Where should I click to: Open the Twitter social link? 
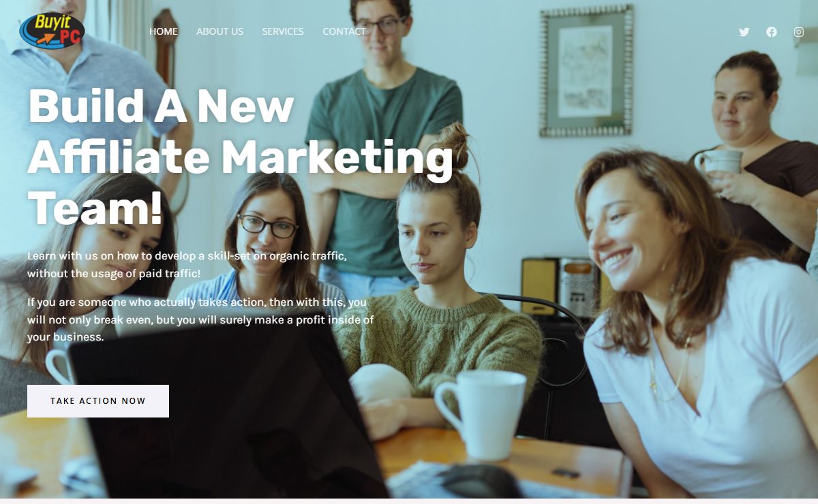point(744,32)
